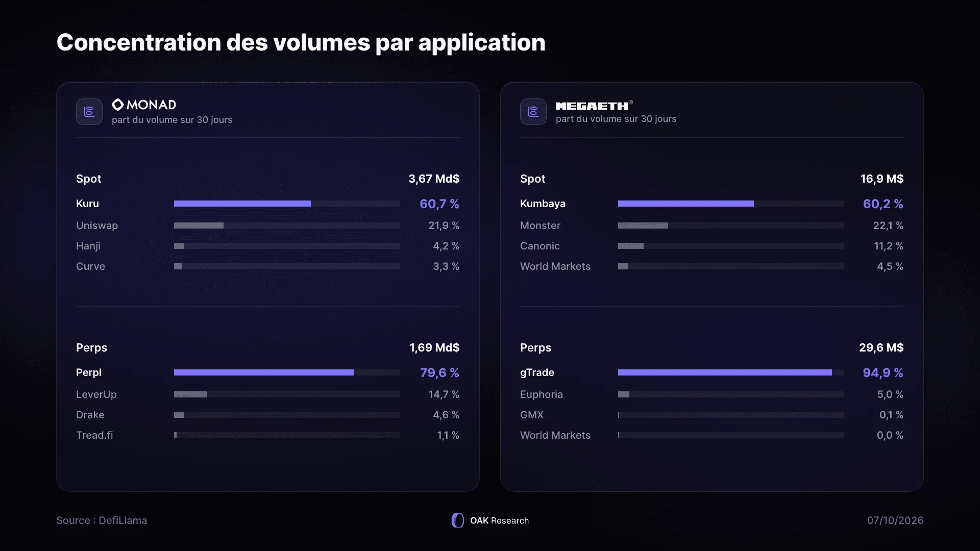Click the OAK Research logo icon
Viewport: 980px width, 551px height.
click(458, 520)
